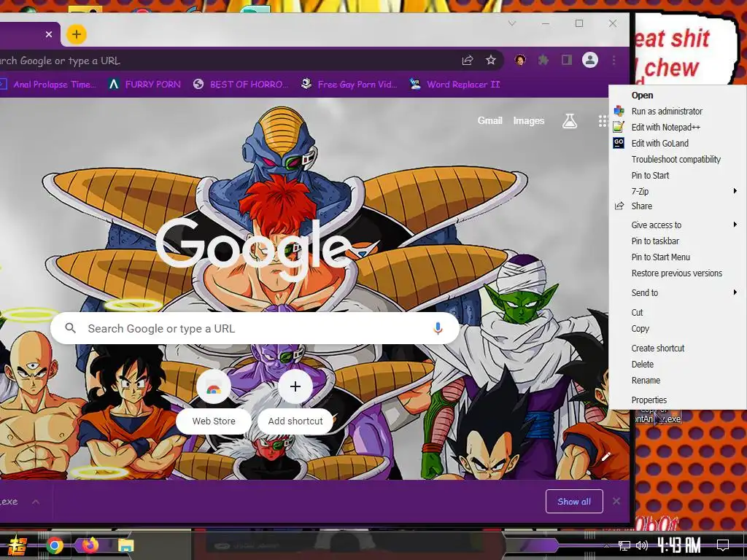Open the round avatar extension in the toolbar
This screenshot has height=560, width=747.
coord(520,60)
